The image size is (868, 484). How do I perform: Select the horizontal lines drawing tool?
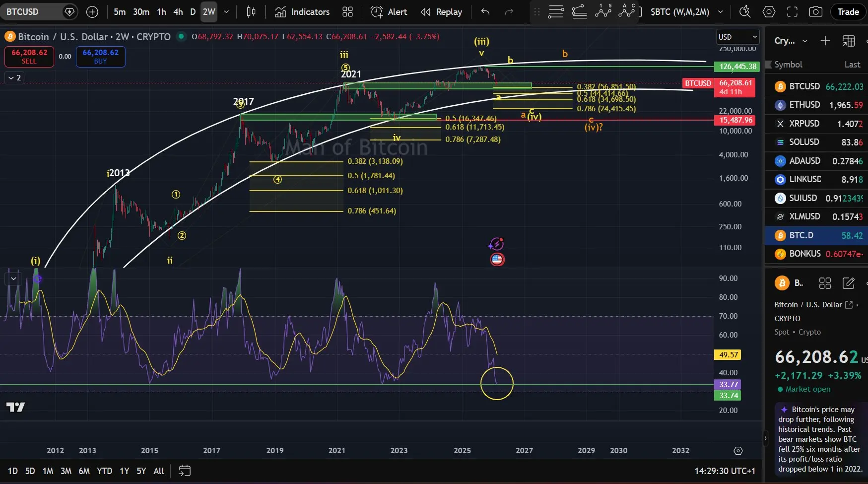[556, 12]
